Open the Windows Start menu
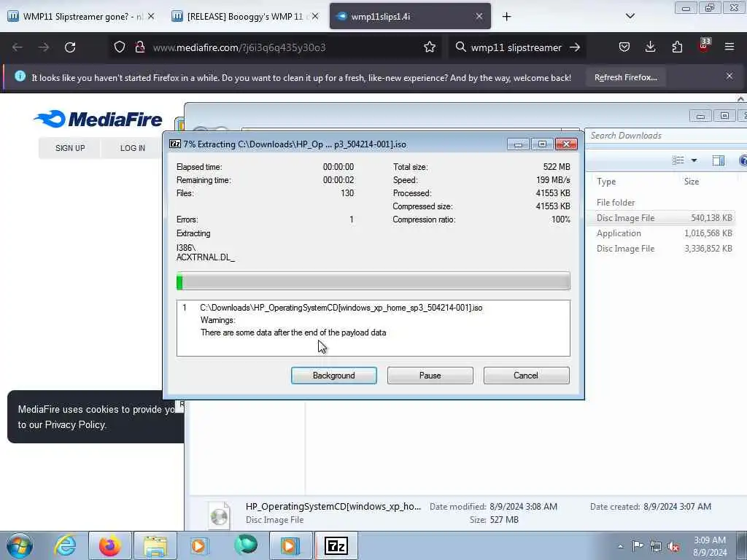This screenshot has width=747, height=560. pyautogui.click(x=20, y=545)
